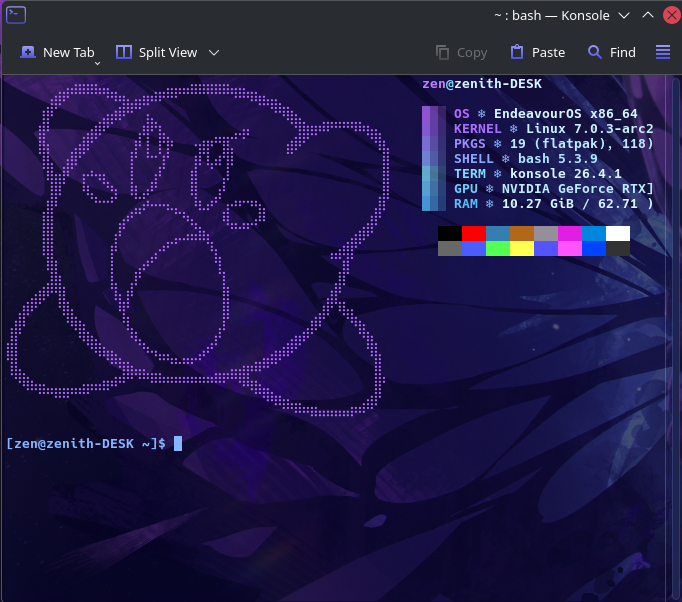Click the OS EndeavourOS x86_64 line
682x602 pixels.
545,114
